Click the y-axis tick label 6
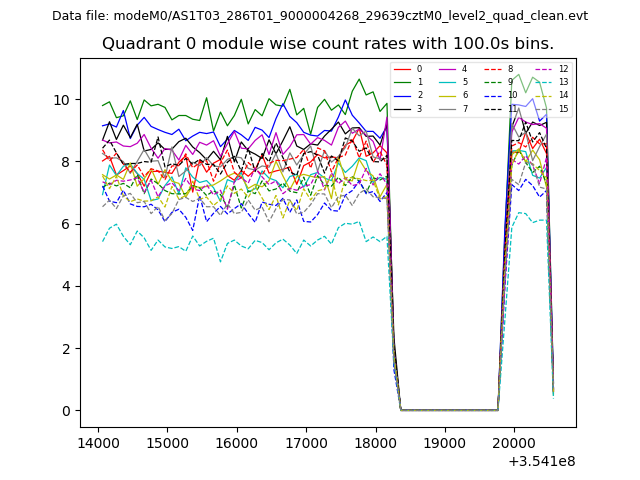The height and width of the screenshot is (480, 640). pos(65,224)
